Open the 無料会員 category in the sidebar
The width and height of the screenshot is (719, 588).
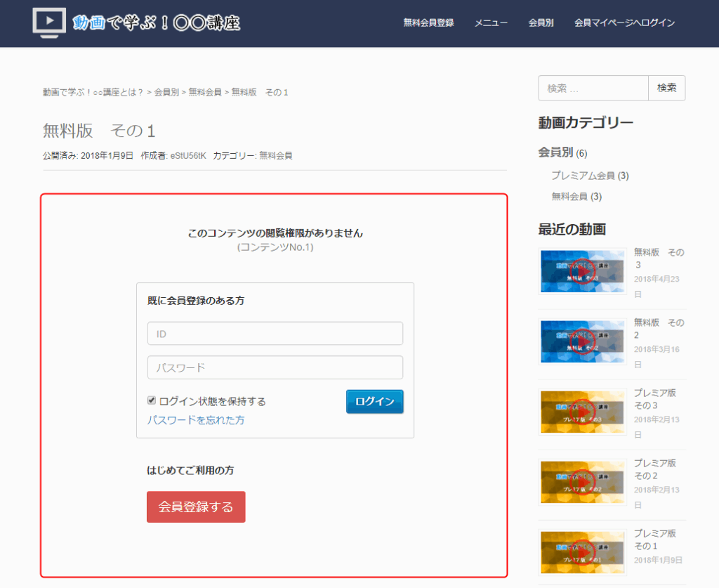(569, 197)
